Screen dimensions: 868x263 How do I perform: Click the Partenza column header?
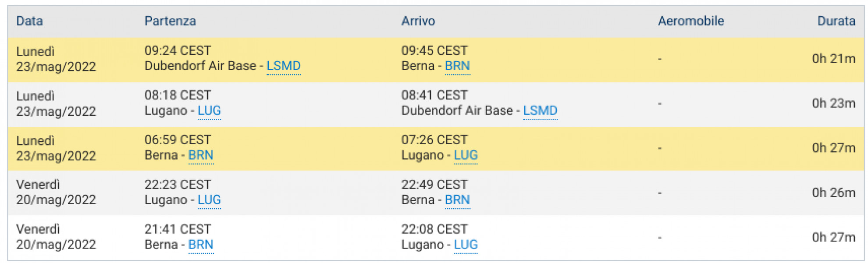(x=170, y=21)
